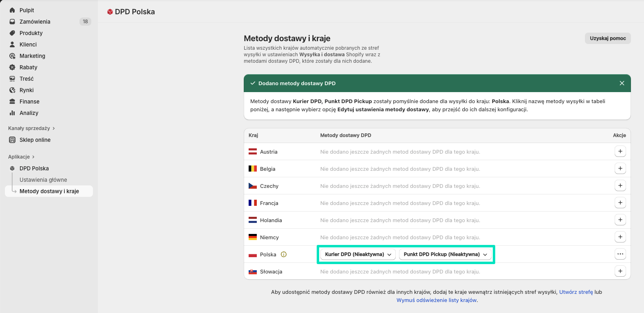
Task: Click the Metody dostawy i kraje heading
Action: (x=287, y=38)
